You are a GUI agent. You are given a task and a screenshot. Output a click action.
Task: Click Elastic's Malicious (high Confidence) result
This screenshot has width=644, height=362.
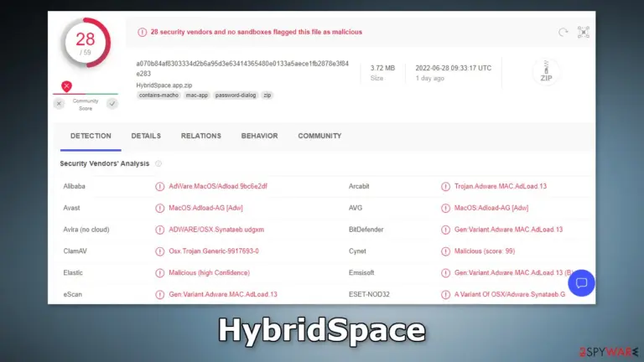(209, 273)
